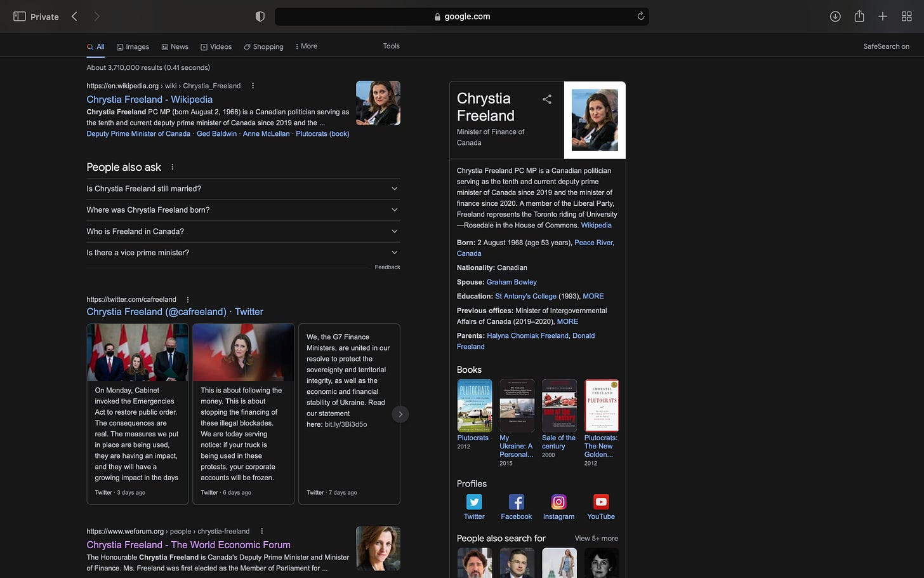This screenshot has height=578, width=924.
Task: Open the Deputy Prime Minister of Canada sitelink
Action: tap(138, 134)
